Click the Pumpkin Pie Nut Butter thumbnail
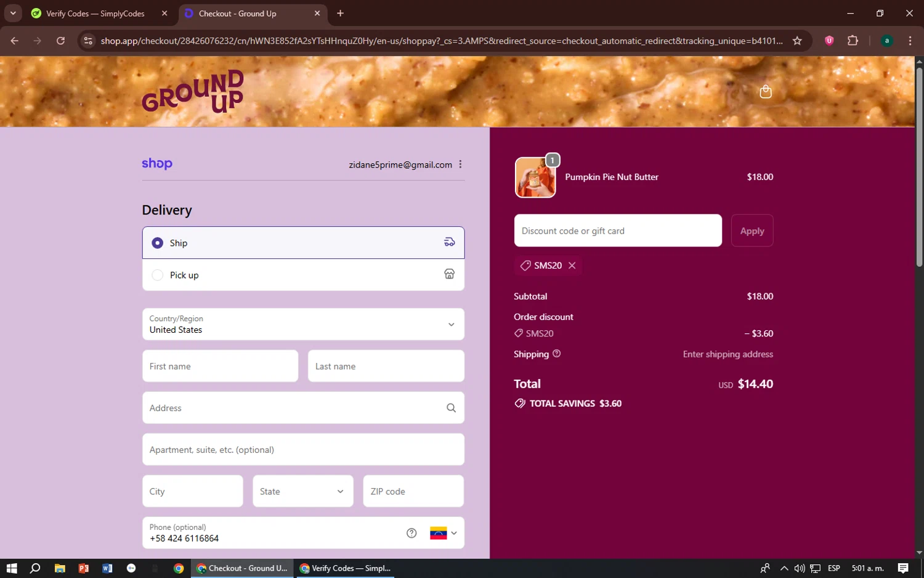Screen dimensions: 924x578 [535, 177]
